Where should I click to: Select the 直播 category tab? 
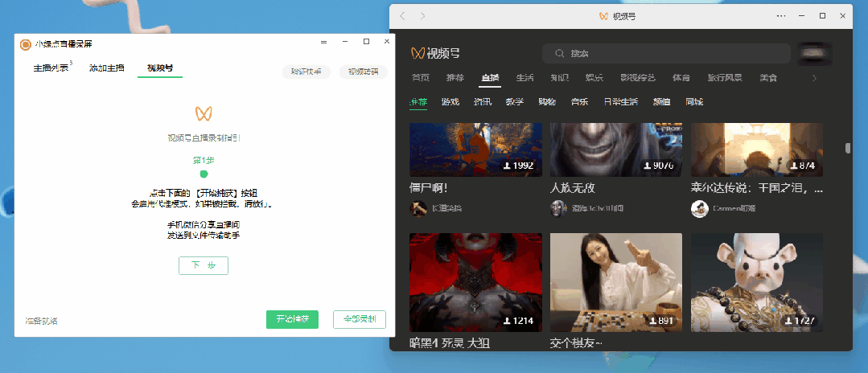click(490, 78)
